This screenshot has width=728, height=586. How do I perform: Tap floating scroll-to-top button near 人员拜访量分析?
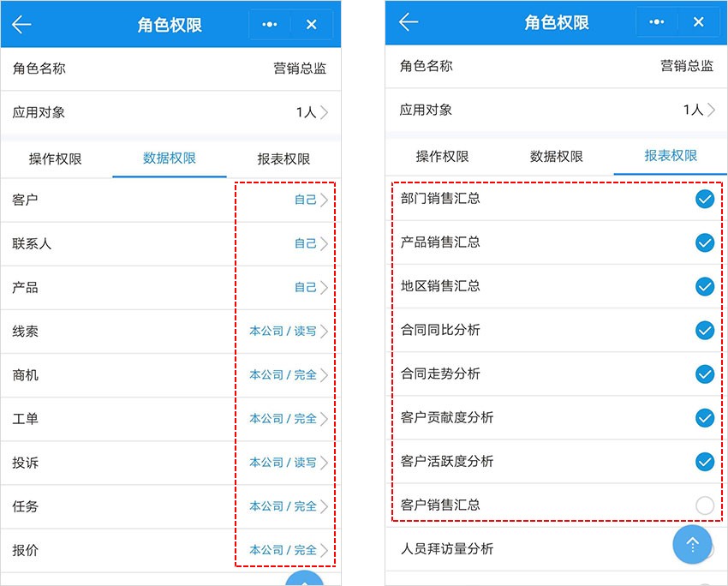[x=692, y=544]
